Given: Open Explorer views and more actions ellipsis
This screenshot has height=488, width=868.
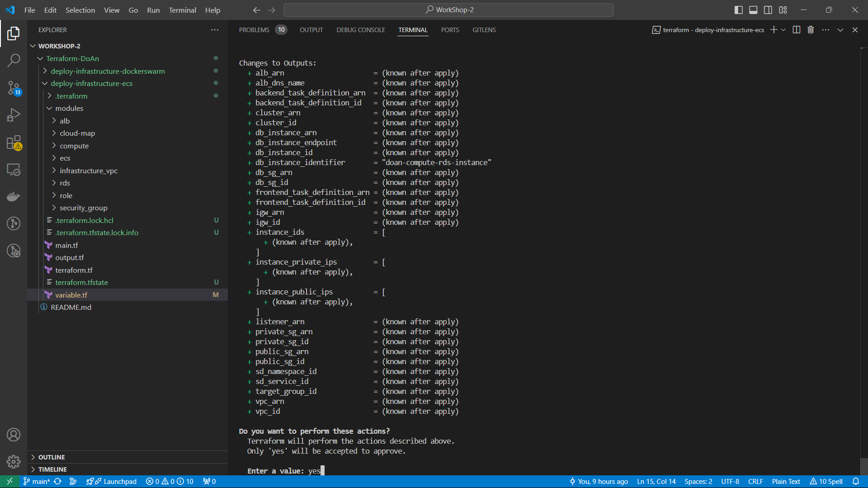Looking at the screenshot, I should coord(215,30).
